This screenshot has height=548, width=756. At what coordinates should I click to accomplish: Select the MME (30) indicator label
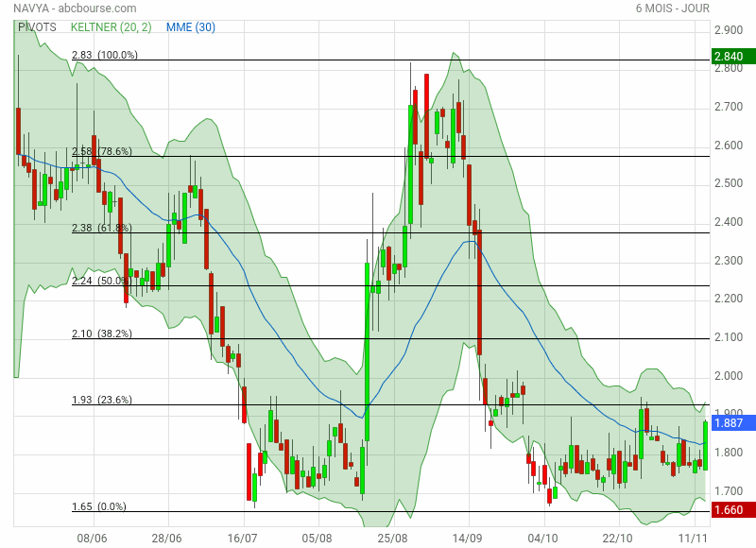[x=191, y=27]
